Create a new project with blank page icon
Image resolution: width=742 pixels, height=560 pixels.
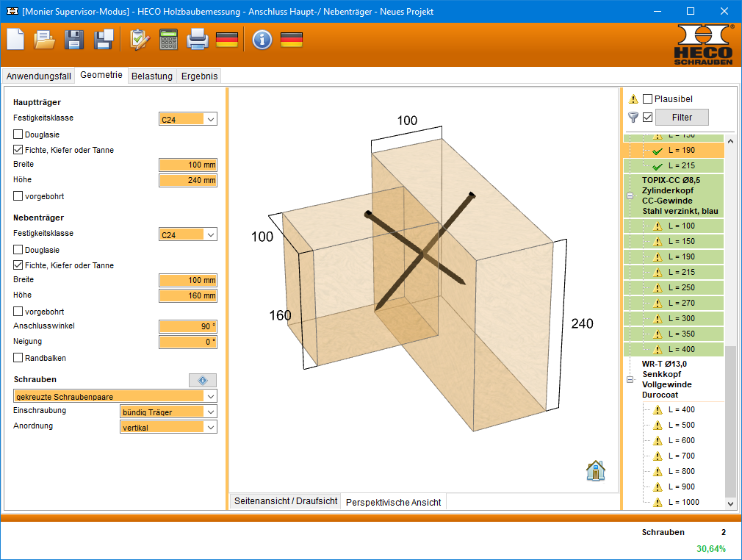(x=15, y=39)
